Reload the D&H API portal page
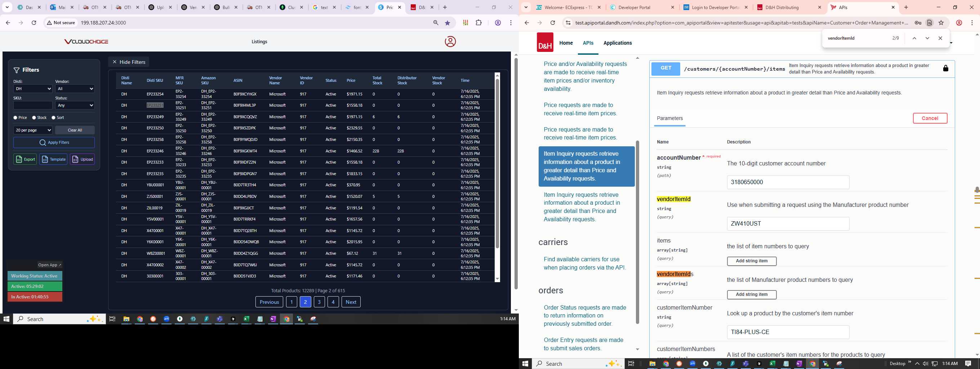The image size is (980, 369). [x=552, y=23]
